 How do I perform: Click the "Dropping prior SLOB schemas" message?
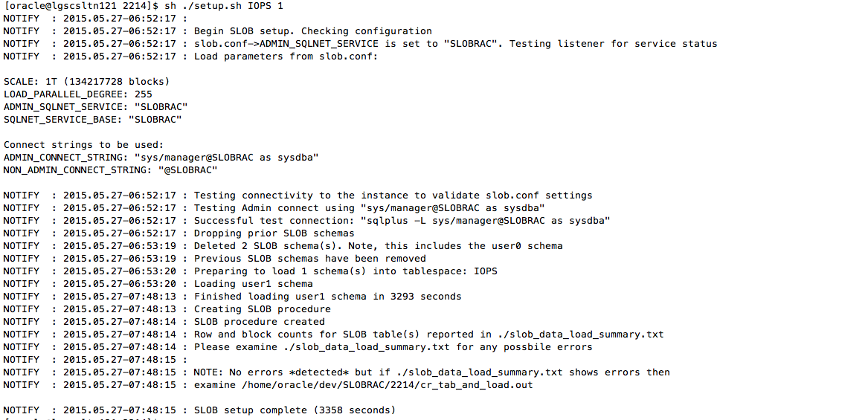coord(274,233)
